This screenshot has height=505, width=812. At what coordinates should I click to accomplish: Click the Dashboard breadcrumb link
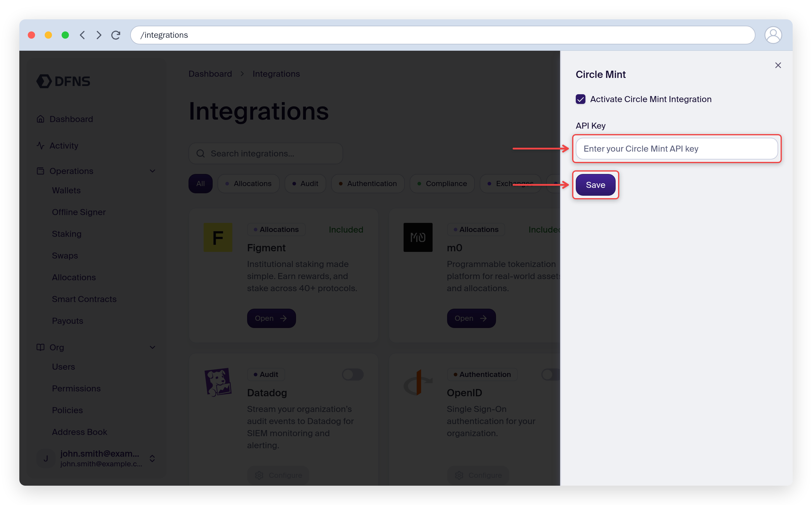click(210, 74)
